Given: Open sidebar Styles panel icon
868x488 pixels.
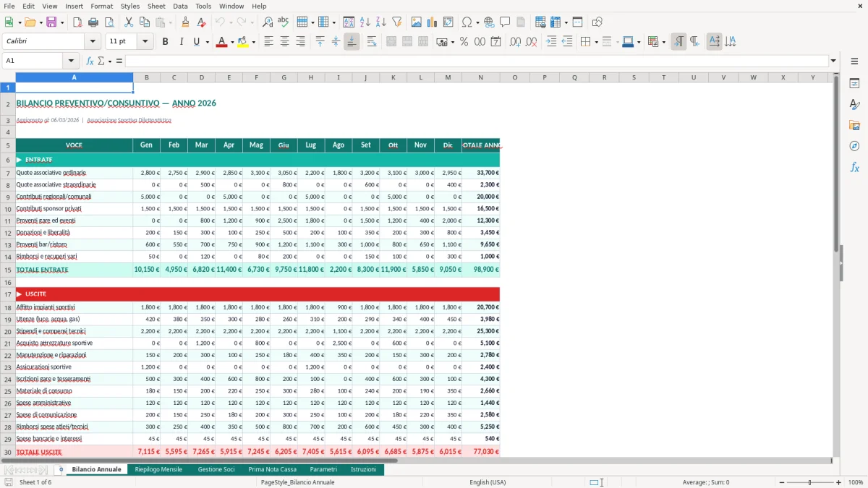Looking at the screenshot, I should [854, 104].
